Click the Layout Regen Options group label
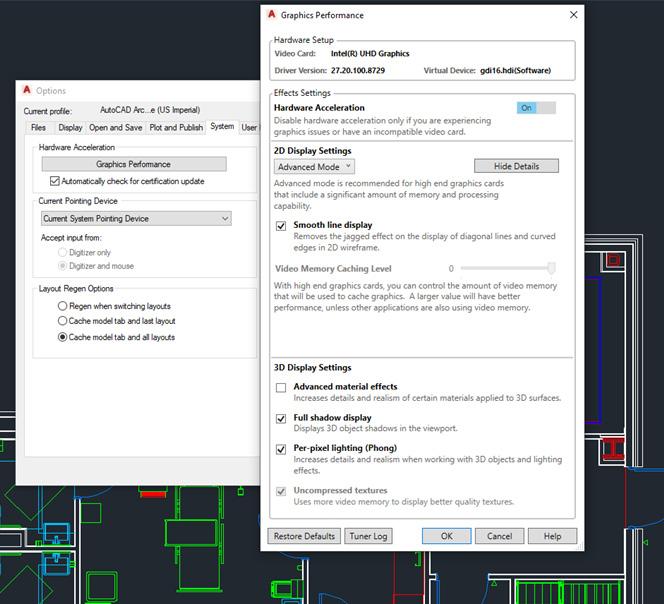Screen dimensions: 664x604 click(76, 288)
